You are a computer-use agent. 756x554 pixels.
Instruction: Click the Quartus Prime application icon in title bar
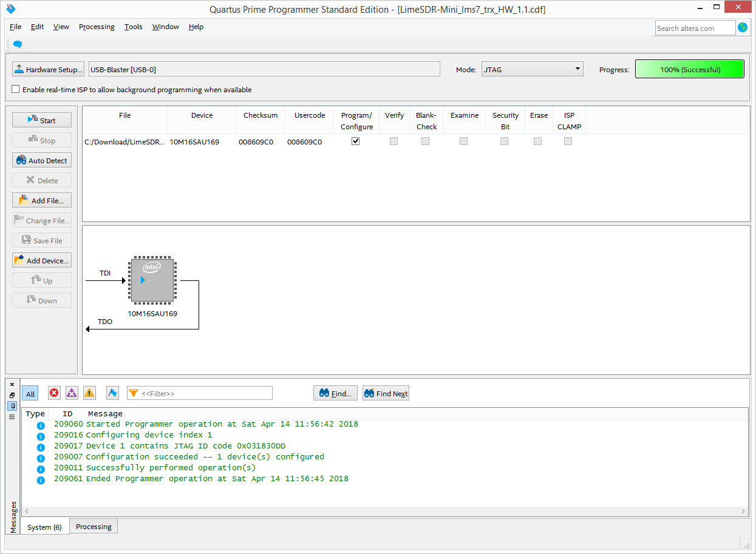coord(10,9)
